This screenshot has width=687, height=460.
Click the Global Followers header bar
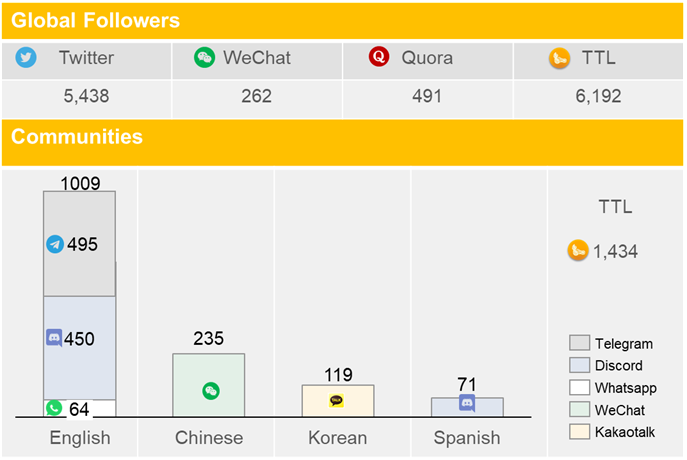[342, 21]
